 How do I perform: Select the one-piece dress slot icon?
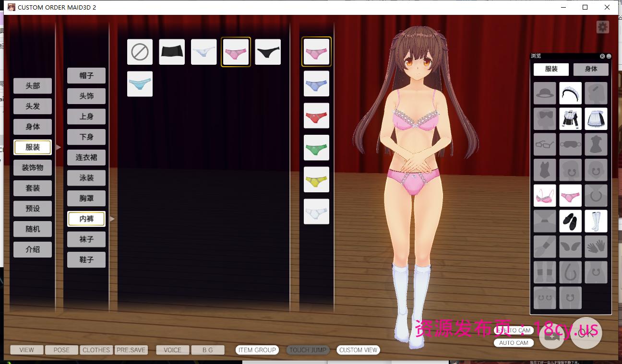(596, 144)
